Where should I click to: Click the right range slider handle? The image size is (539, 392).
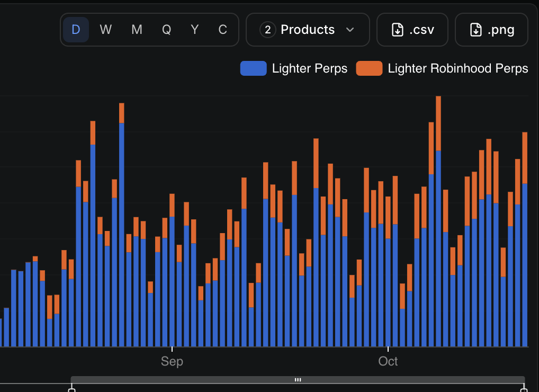tap(524, 389)
